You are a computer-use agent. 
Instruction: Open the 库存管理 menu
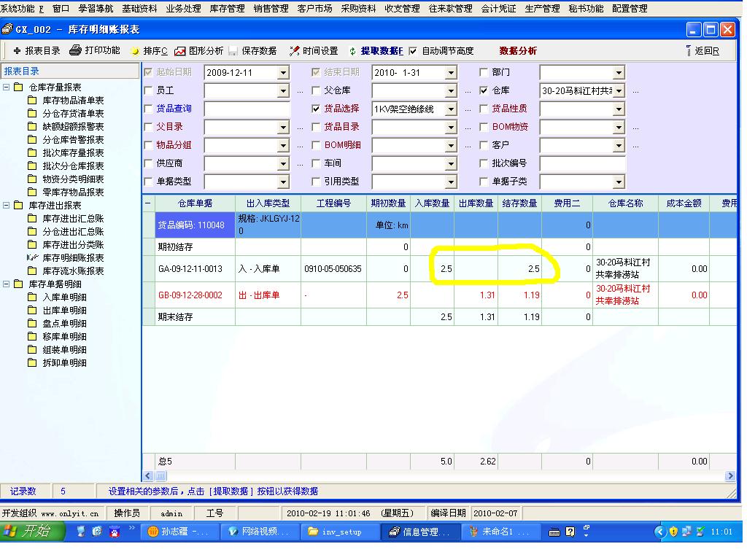[227, 9]
